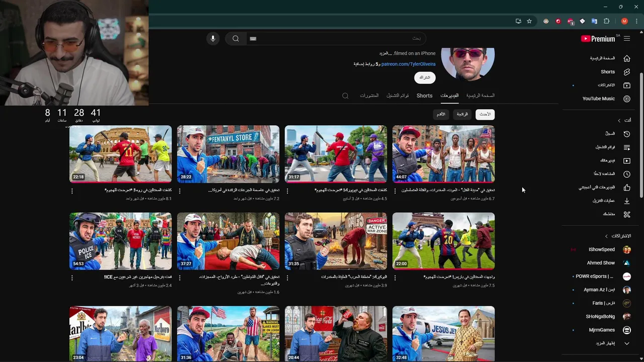Switch to the الفيديوهات videos tab
Image resolution: width=644 pixels, height=362 pixels.
click(x=450, y=96)
